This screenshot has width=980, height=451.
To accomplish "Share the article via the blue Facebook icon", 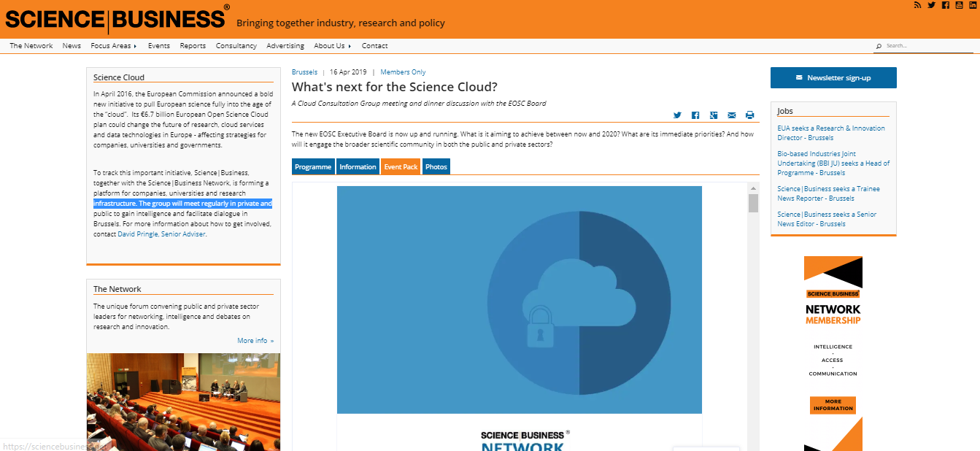I will (x=695, y=115).
